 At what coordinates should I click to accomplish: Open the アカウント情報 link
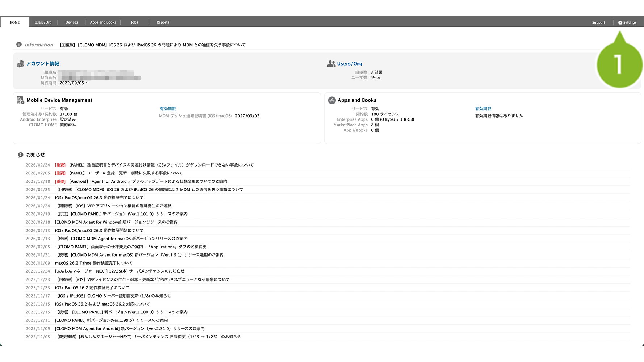pyautogui.click(x=42, y=64)
